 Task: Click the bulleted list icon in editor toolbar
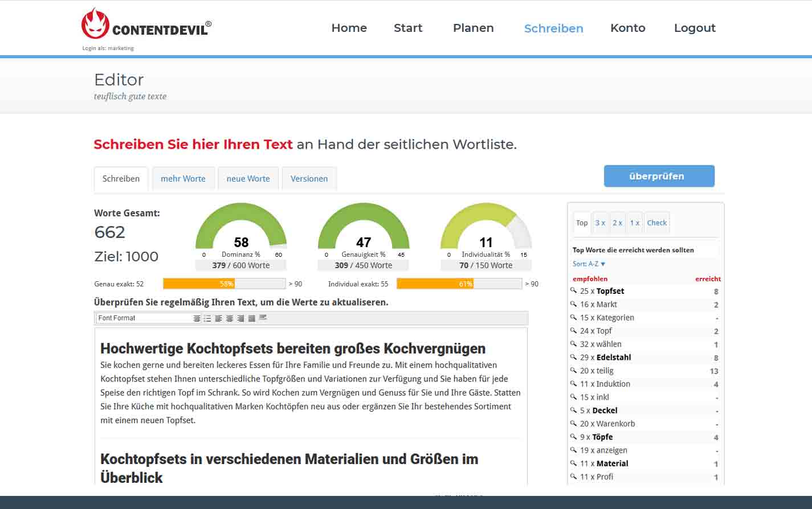tap(207, 318)
